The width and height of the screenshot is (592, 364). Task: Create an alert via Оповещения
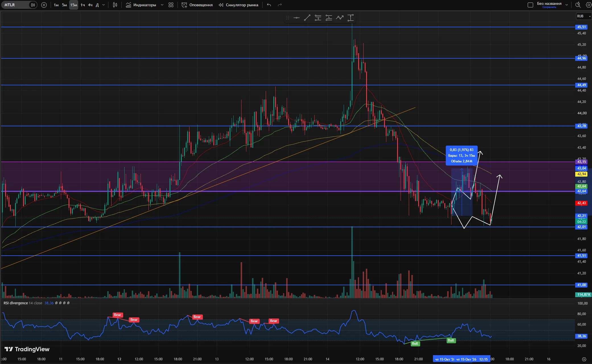[197, 5]
